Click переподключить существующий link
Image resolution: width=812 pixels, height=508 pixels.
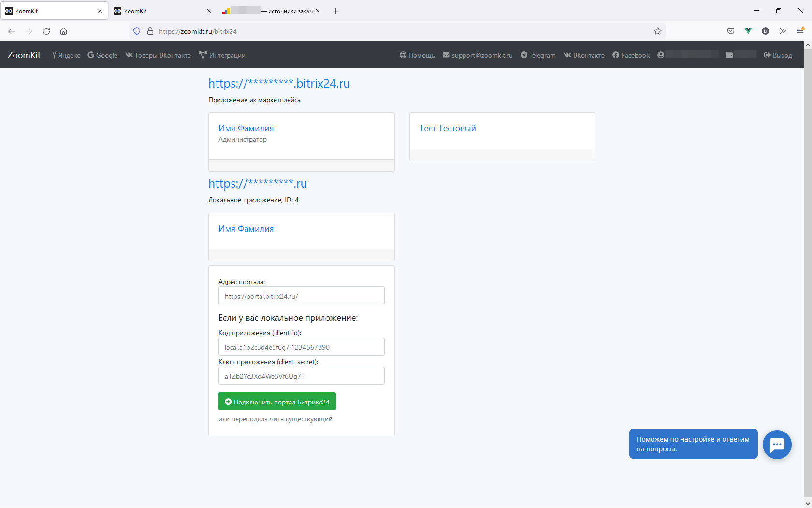tap(282, 419)
